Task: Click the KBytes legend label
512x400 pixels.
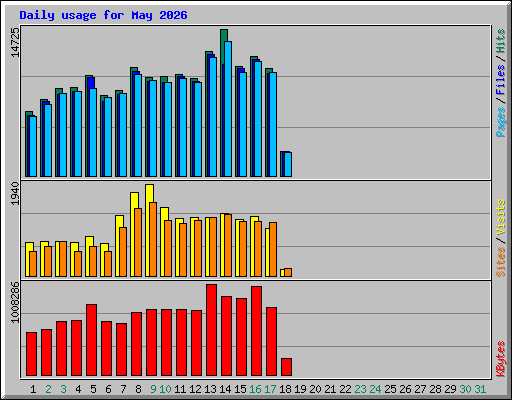Action: click(x=501, y=359)
